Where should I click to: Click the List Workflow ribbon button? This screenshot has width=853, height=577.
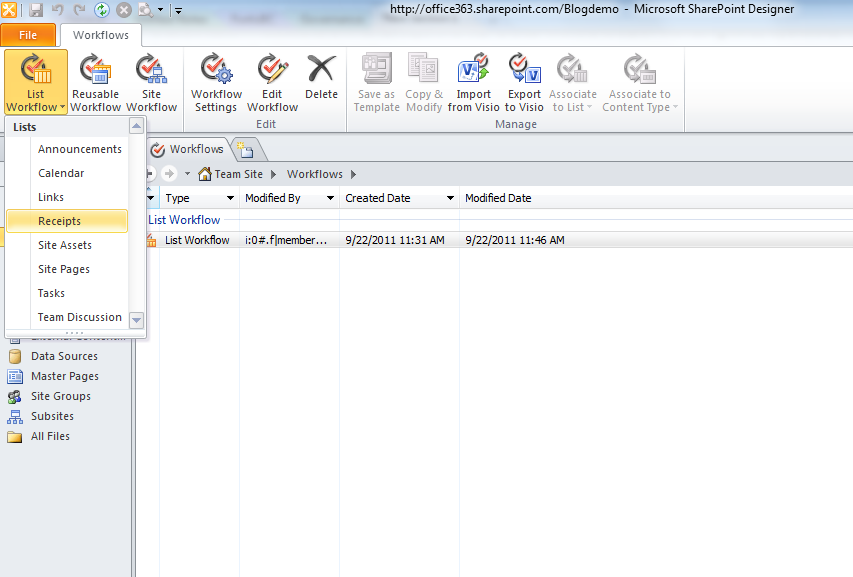pos(36,82)
